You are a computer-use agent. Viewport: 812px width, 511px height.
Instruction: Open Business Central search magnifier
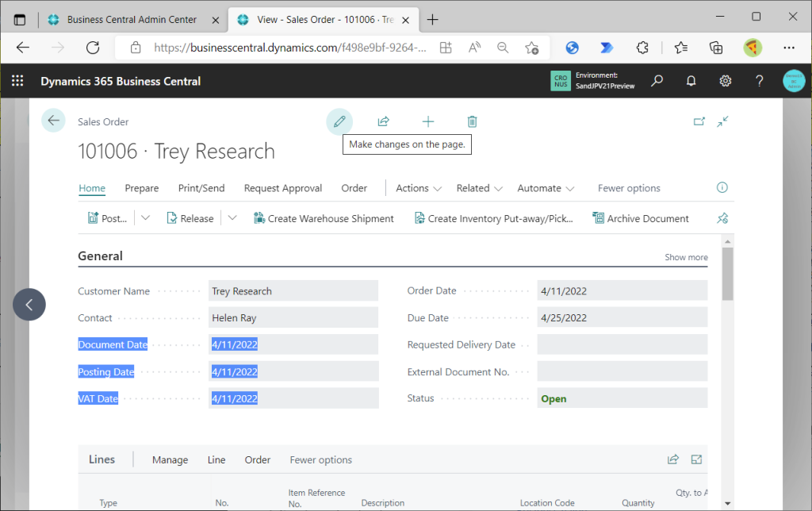tap(657, 81)
